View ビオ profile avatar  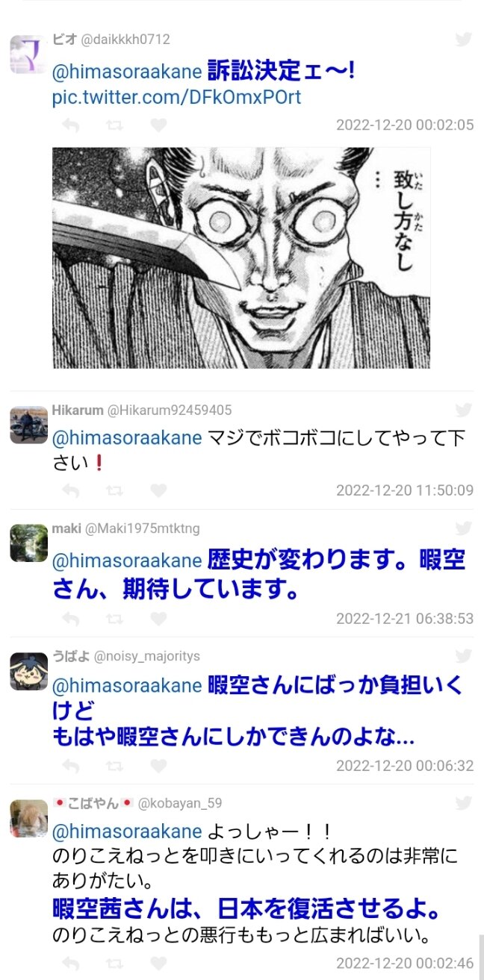[29, 54]
